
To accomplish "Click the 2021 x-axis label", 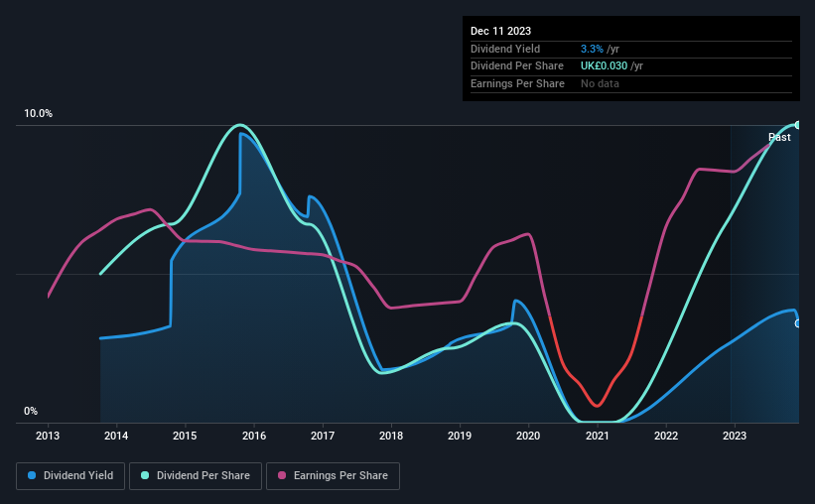I will [x=598, y=436].
